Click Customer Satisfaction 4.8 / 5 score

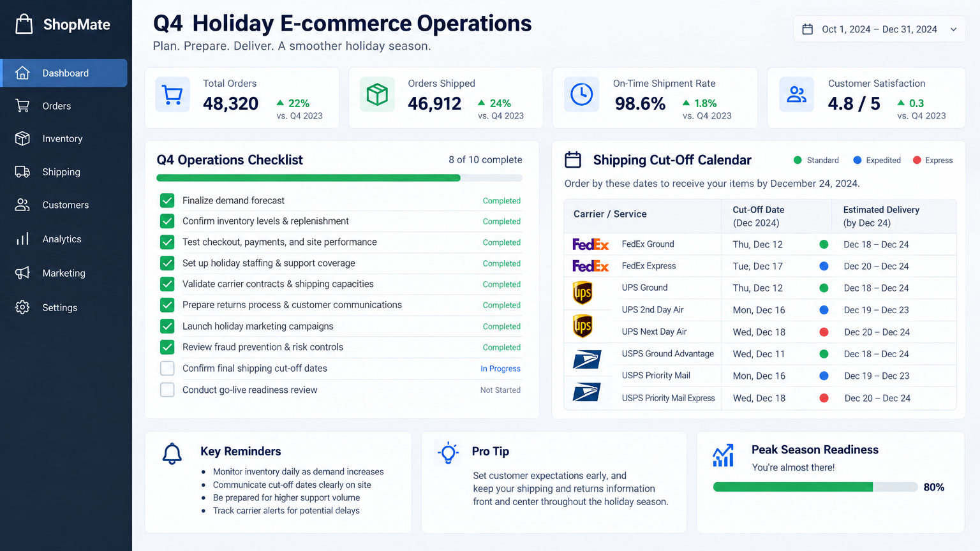854,103
